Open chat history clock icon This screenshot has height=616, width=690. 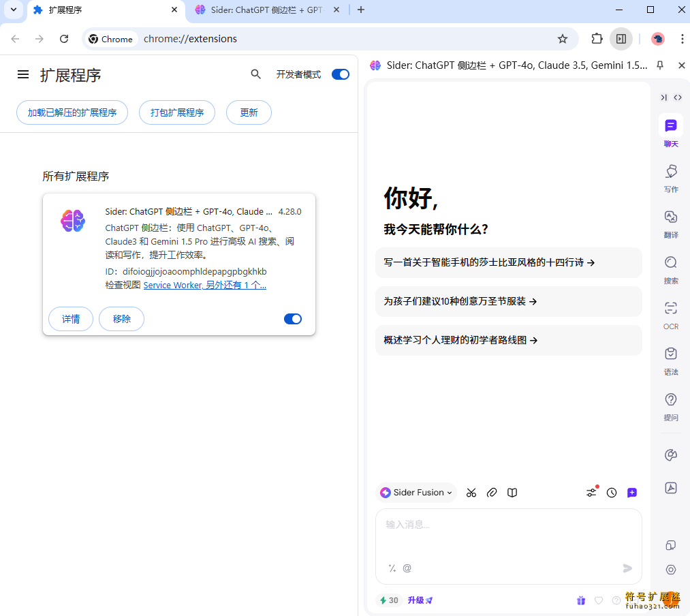click(612, 493)
